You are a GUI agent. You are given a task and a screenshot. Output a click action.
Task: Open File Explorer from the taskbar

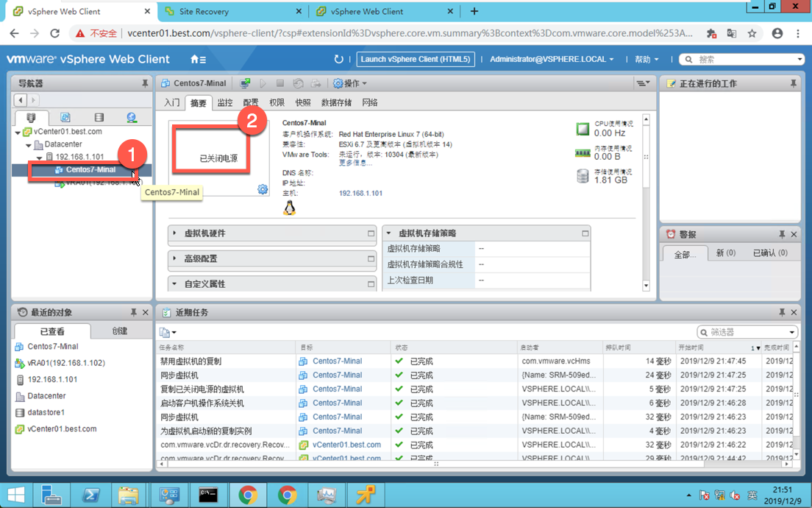(x=129, y=495)
